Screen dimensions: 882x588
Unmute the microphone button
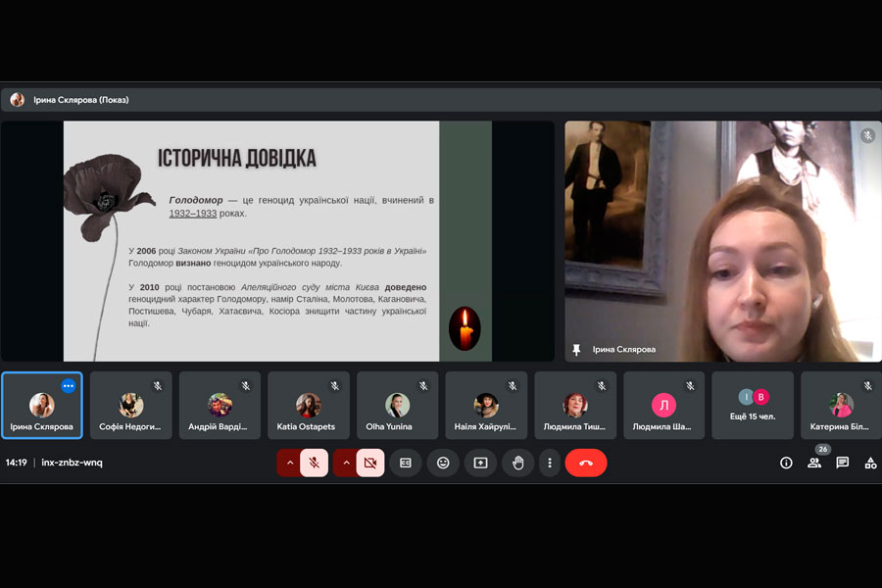click(x=314, y=463)
